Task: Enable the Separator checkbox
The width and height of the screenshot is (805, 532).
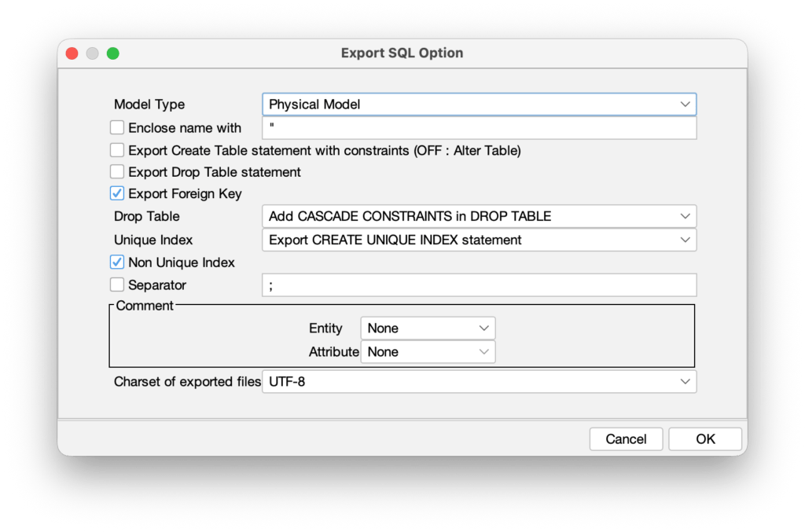Action: pyautogui.click(x=117, y=284)
